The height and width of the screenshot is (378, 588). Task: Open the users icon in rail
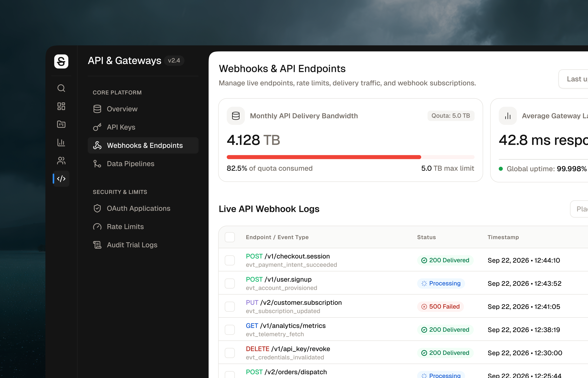tap(61, 161)
